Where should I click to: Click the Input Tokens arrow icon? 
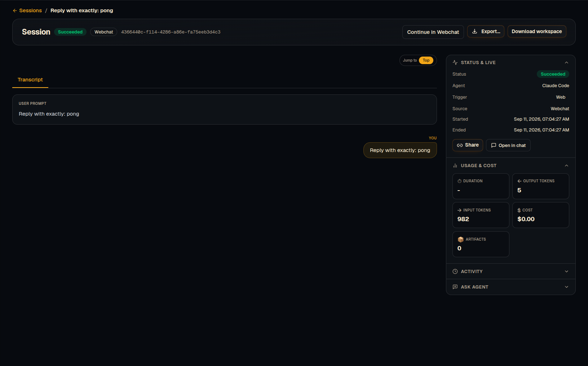(459, 210)
